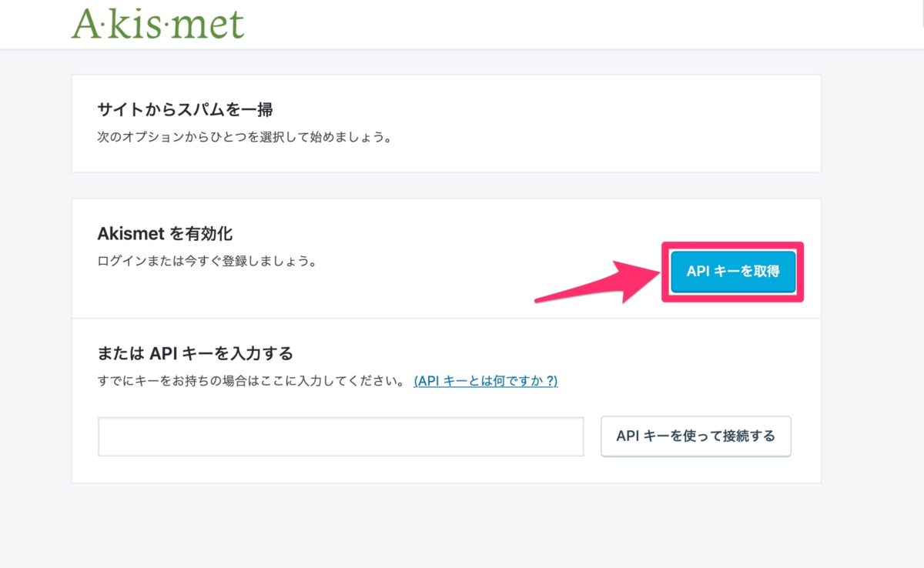Select text '次のオプションからひとつを選択して始めましょう。'
Viewport: 924px width, 568px height.
coord(245,139)
